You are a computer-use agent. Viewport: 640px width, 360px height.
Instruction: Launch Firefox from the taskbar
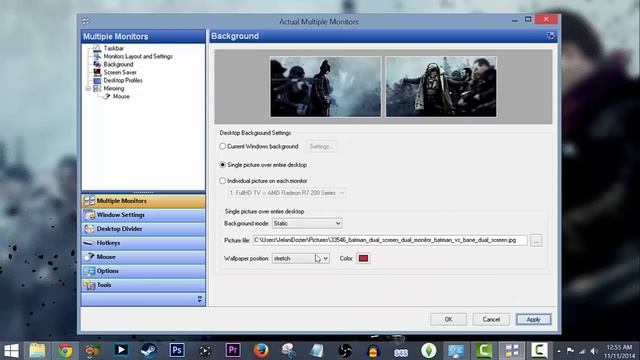[x=260, y=351]
